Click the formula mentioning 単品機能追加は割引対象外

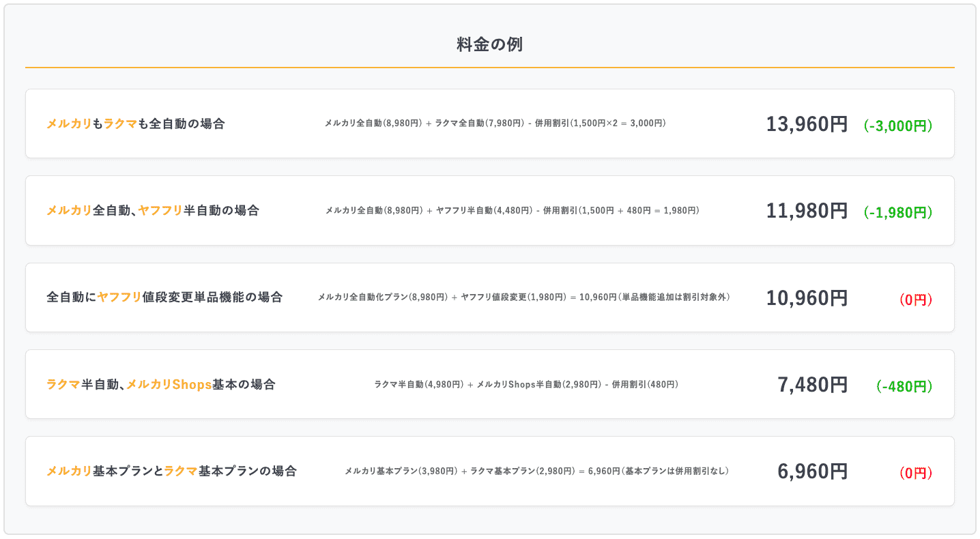(524, 297)
